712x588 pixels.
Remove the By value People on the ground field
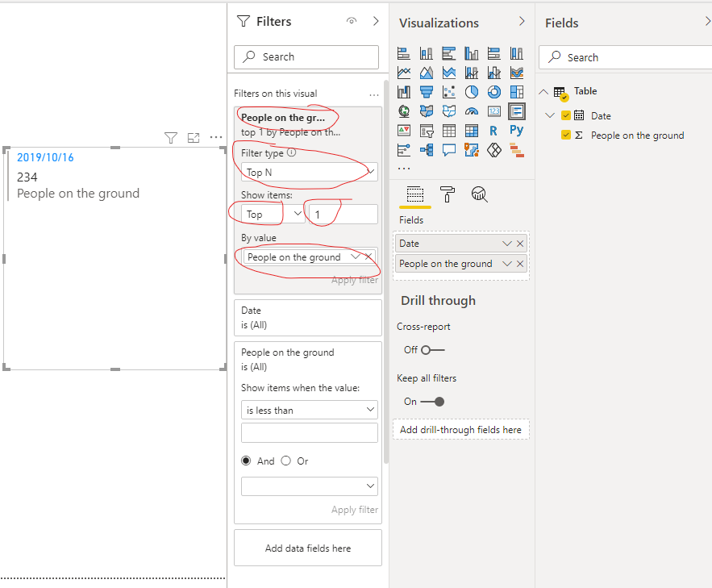[x=368, y=256]
